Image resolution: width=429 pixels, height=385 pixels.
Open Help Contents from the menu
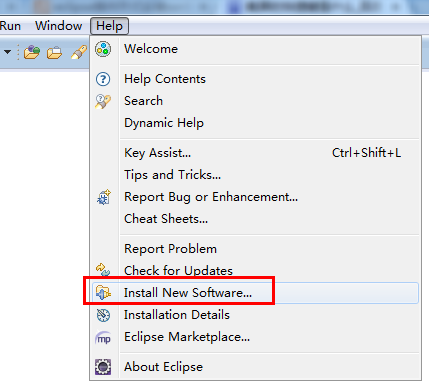[255, 79]
